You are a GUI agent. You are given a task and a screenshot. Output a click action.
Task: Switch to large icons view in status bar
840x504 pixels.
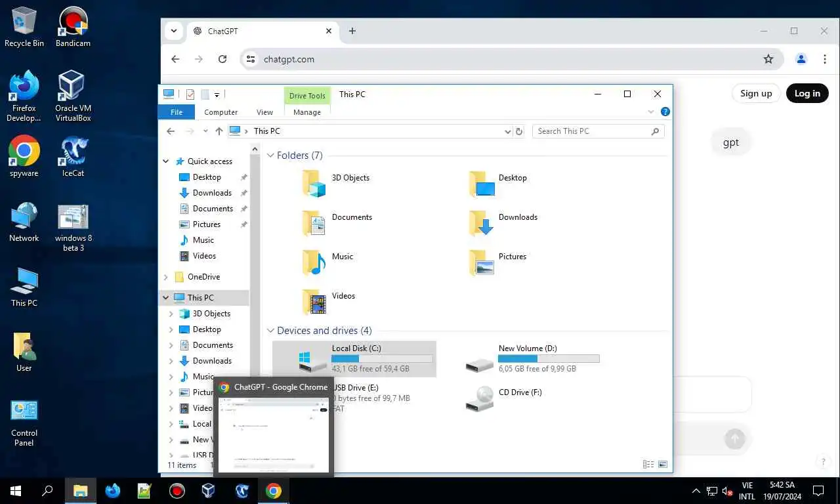[x=662, y=464]
